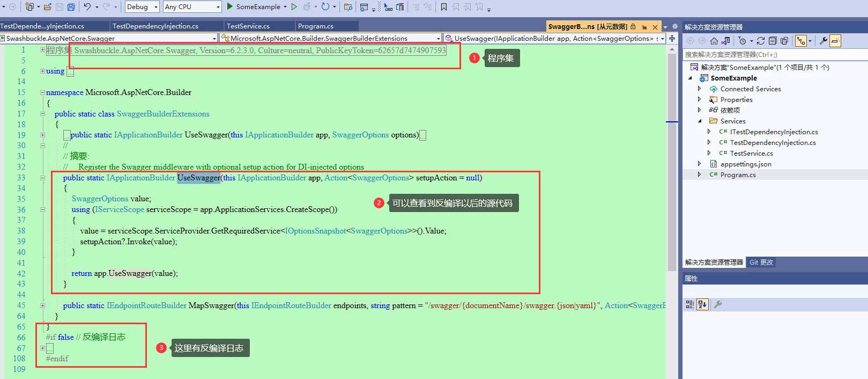
Task: Toggle Alphabetical sort in Properties panel
Action: (x=703, y=304)
